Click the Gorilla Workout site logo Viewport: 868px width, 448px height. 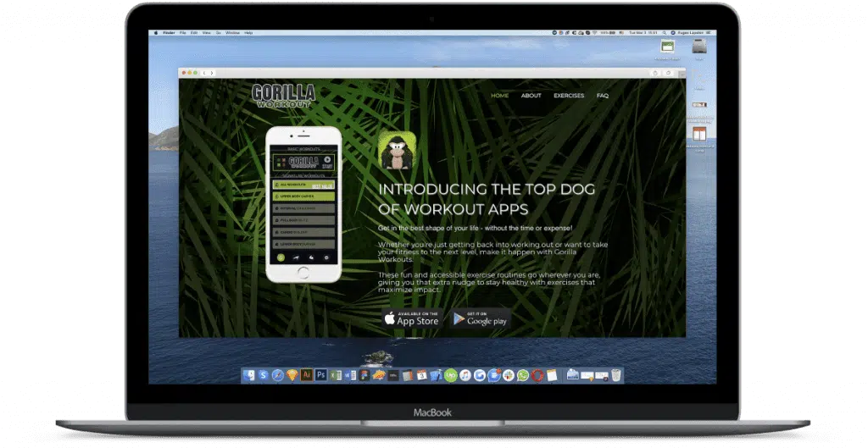[x=283, y=96]
